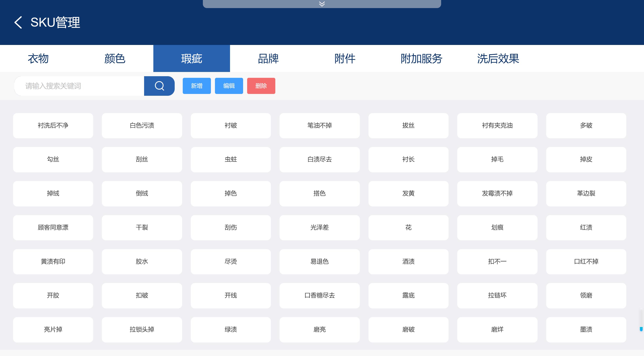Click the back arrow icon
Viewport: 644px width, 356px height.
pos(18,23)
